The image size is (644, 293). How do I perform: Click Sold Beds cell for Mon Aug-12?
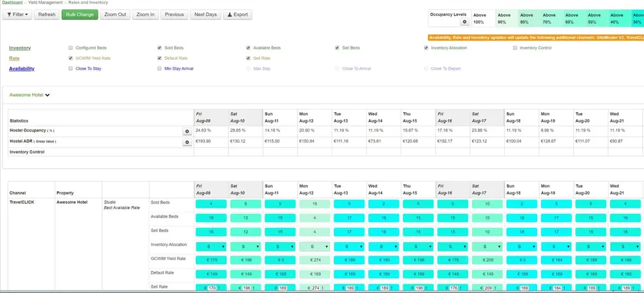click(x=315, y=204)
